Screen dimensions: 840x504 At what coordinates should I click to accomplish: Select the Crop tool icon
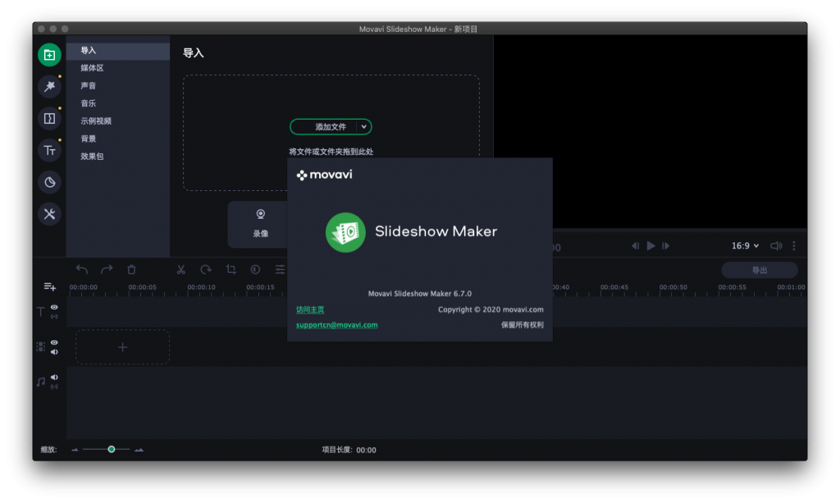coord(231,269)
